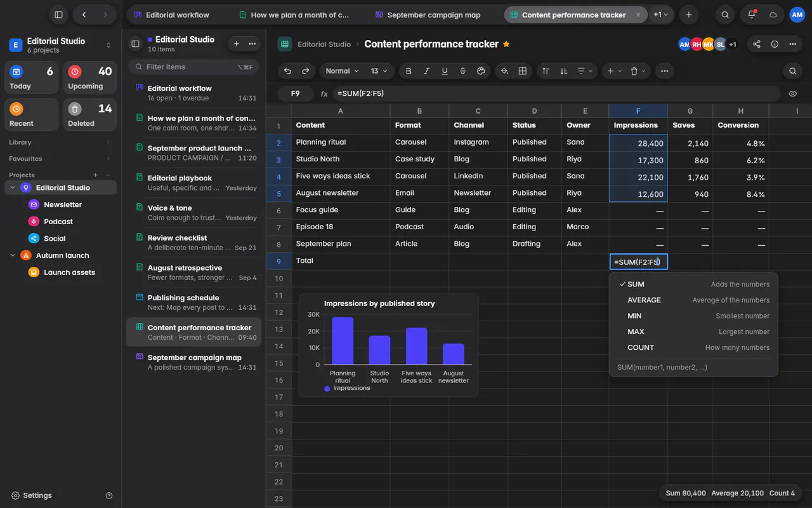The image size is (812, 508).
Task: Pick a cell fill color
Action: [x=504, y=71]
